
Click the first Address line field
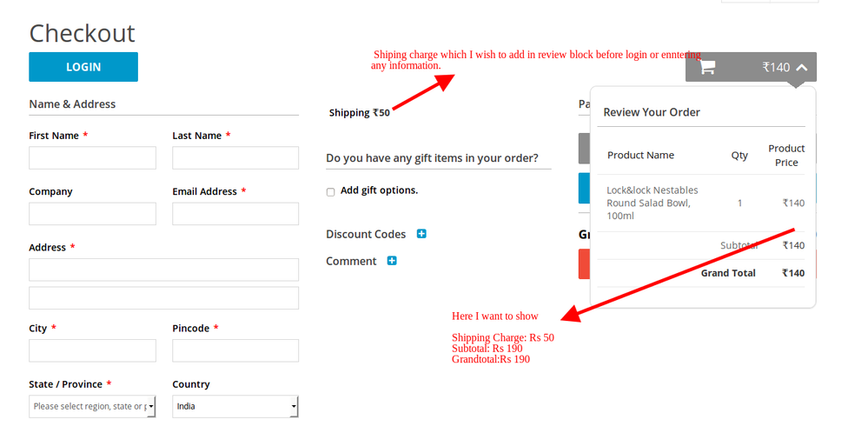163,270
